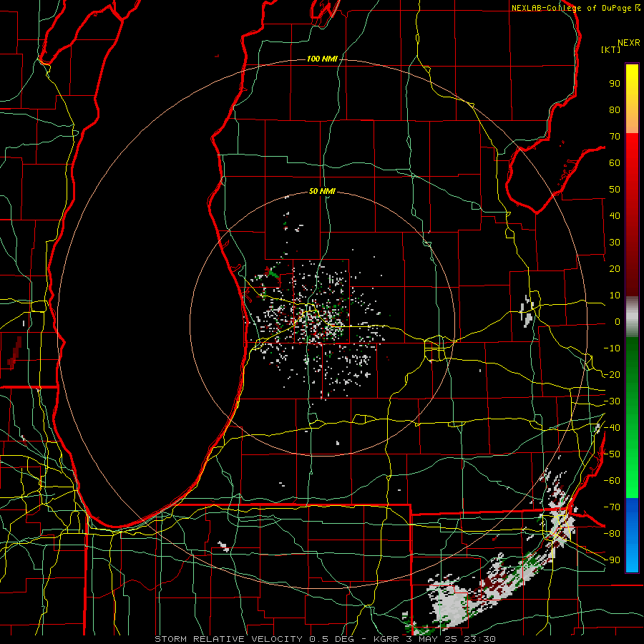This screenshot has height=644, width=644.
Task: Click the 30 value on the velocity scale
Action: [x=615, y=243]
